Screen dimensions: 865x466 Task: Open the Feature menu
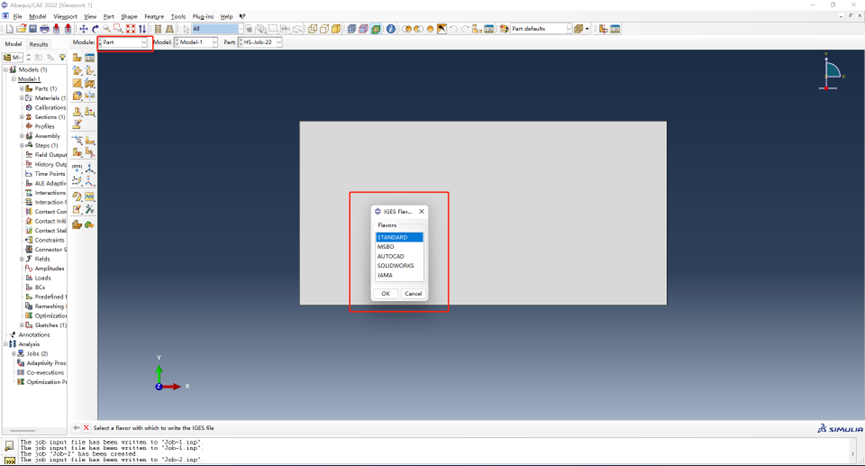point(154,17)
